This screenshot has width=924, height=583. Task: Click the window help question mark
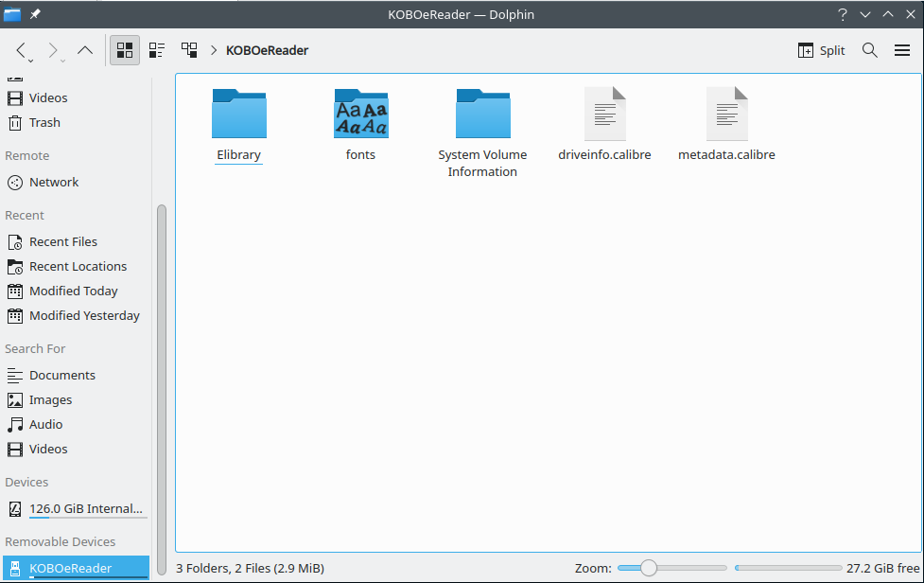click(x=843, y=14)
